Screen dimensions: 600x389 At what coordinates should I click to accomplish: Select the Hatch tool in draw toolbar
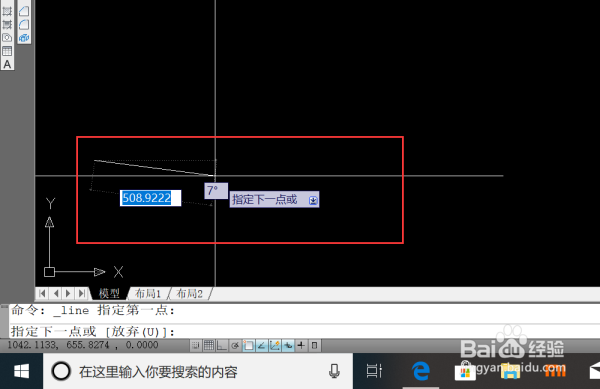click(x=7, y=11)
